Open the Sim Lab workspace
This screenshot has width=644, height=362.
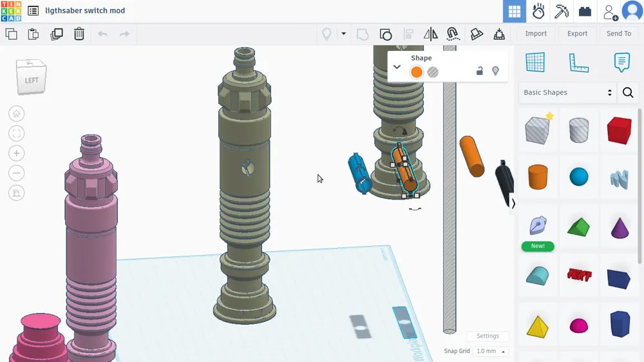coord(538,11)
